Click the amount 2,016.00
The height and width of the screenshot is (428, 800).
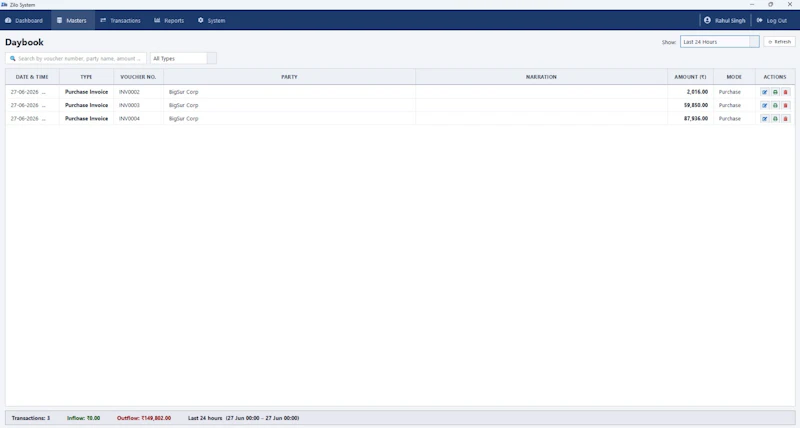tap(697, 92)
